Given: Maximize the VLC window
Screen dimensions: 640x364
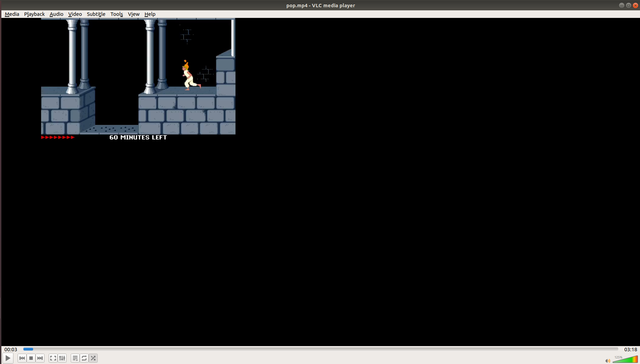Looking at the screenshot, I should (x=628, y=5).
